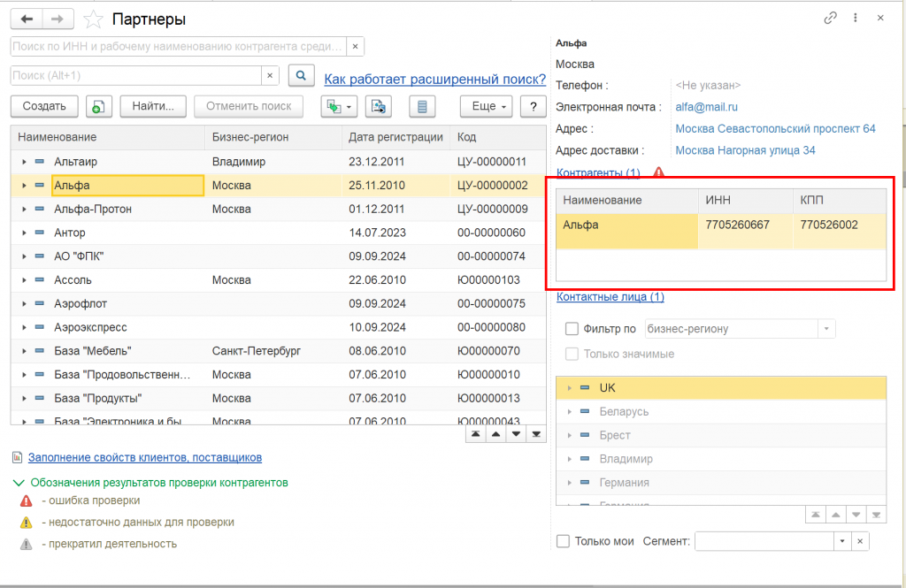
Task: Click the create-by-copying document icon
Action: coord(99,106)
